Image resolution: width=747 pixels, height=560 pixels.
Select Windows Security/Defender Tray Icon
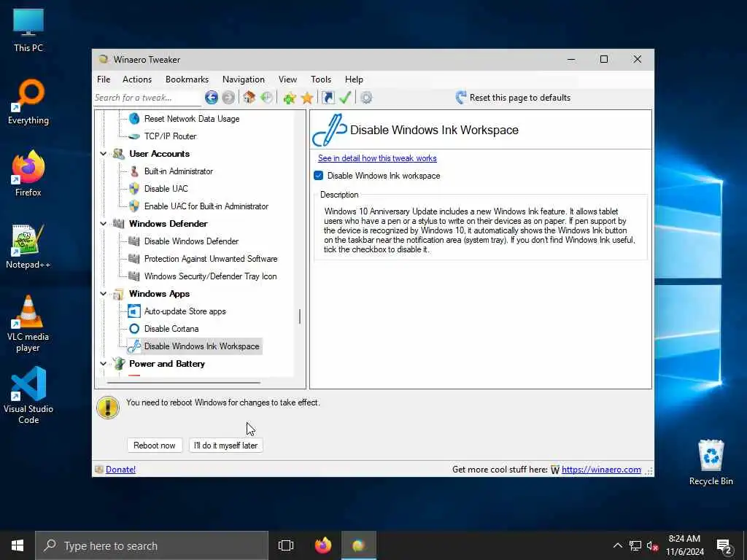tap(210, 276)
